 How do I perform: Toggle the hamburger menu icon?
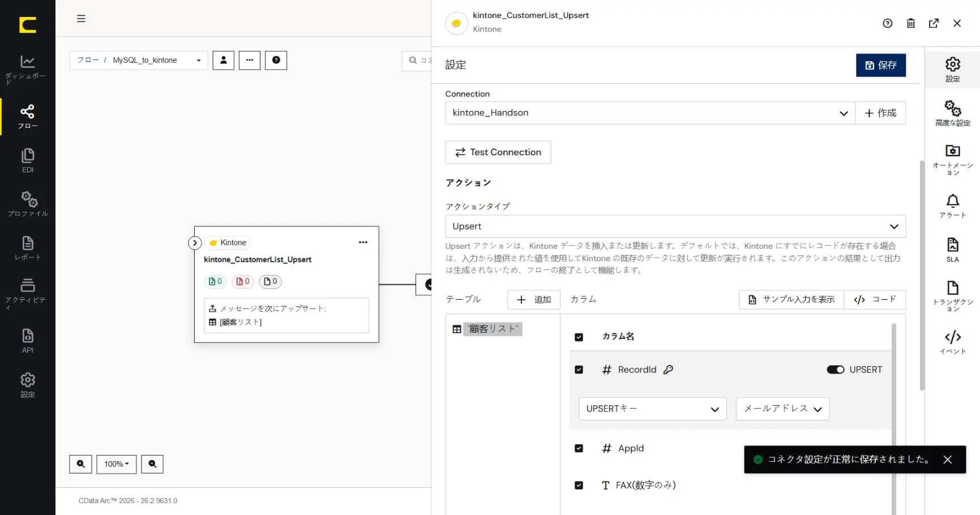81,19
